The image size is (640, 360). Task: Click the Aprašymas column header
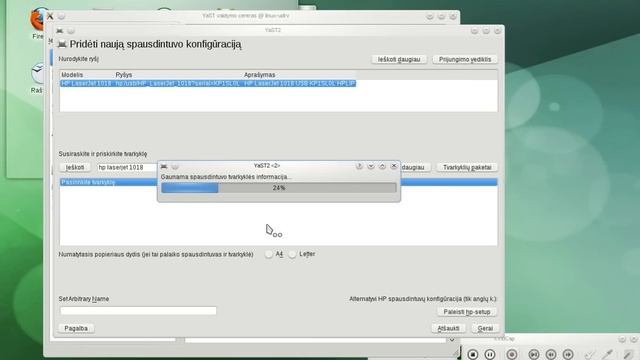[x=260, y=75]
